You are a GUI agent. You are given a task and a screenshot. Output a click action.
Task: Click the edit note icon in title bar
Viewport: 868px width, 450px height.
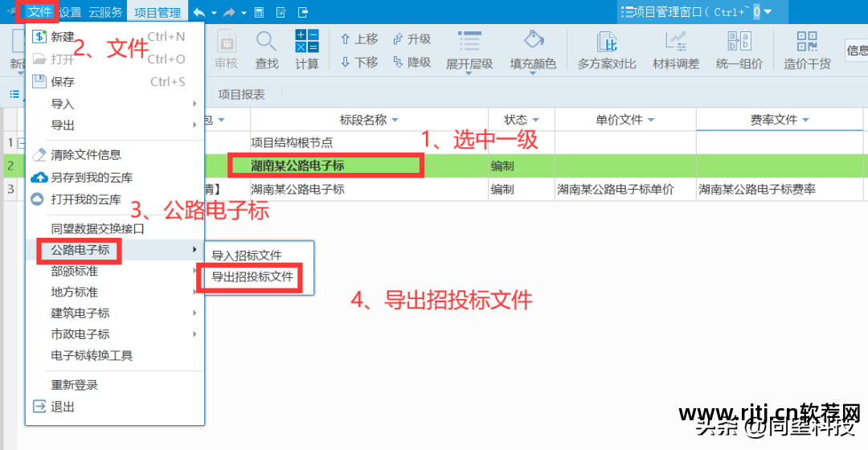coord(280,12)
